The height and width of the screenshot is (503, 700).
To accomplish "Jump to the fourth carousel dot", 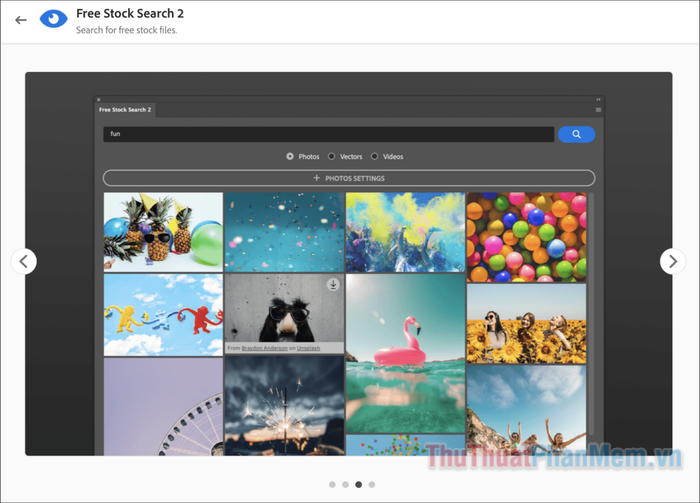I will point(372,485).
